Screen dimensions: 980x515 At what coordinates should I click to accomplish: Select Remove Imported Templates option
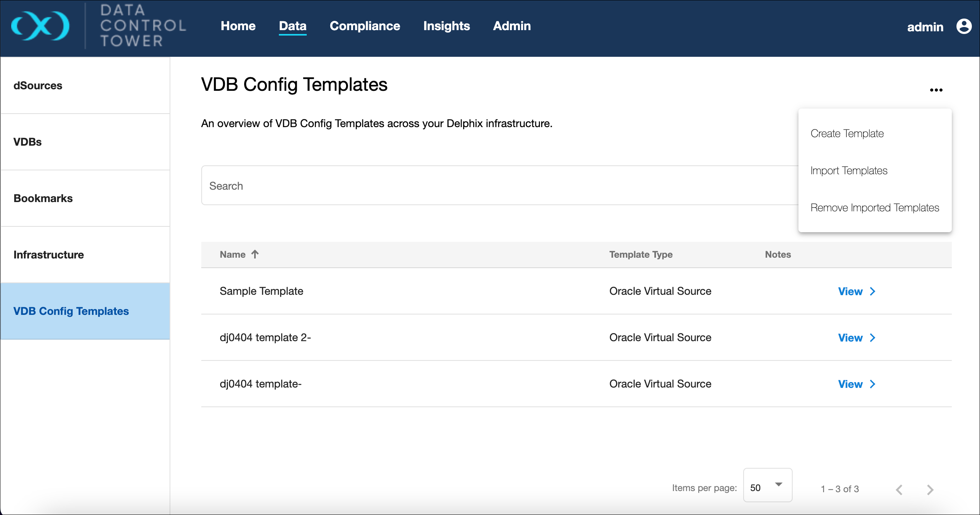(875, 208)
